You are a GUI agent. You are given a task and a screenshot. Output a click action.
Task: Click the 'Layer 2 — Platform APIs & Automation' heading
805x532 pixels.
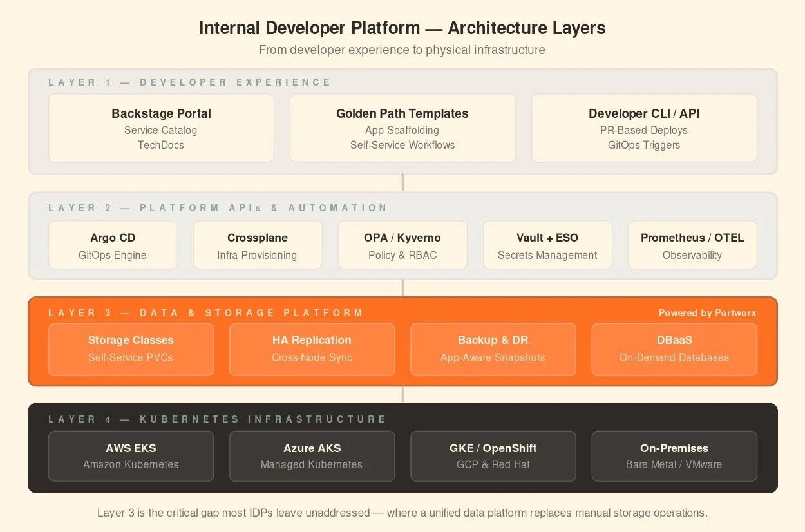point(218,208)
